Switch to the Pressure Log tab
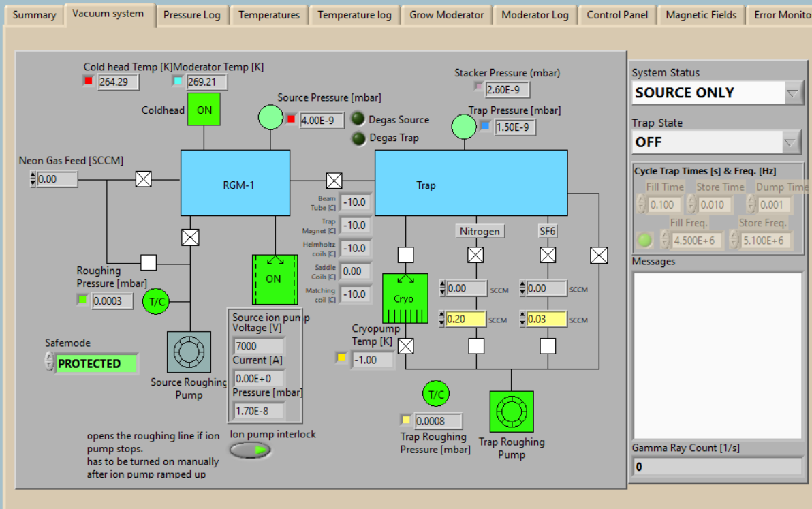812x509 pixels. [191, 15]
